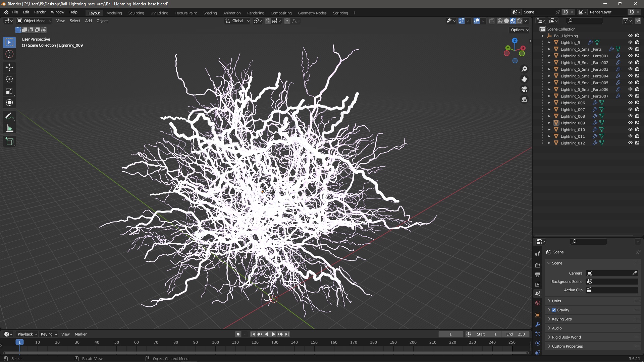Open the Particles properties tab
The width and height of the screenshot is (644, 362).
(538, 334)
